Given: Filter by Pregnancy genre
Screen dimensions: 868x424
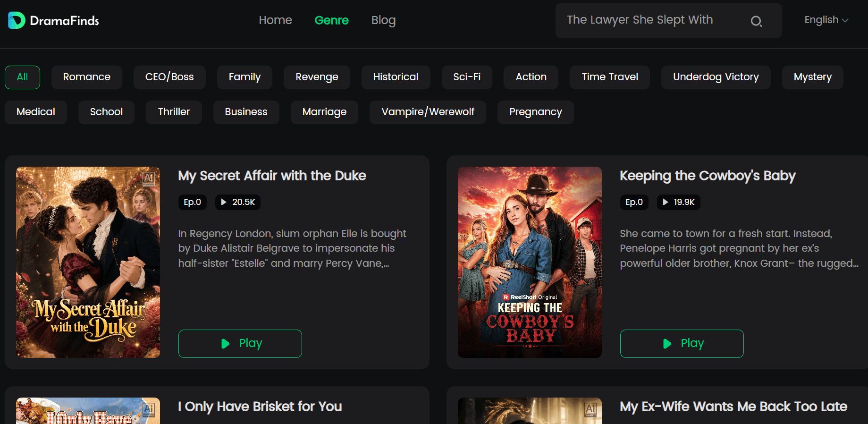Looking at the screenshot, I should pyautogui.click(x=536, y=112).
